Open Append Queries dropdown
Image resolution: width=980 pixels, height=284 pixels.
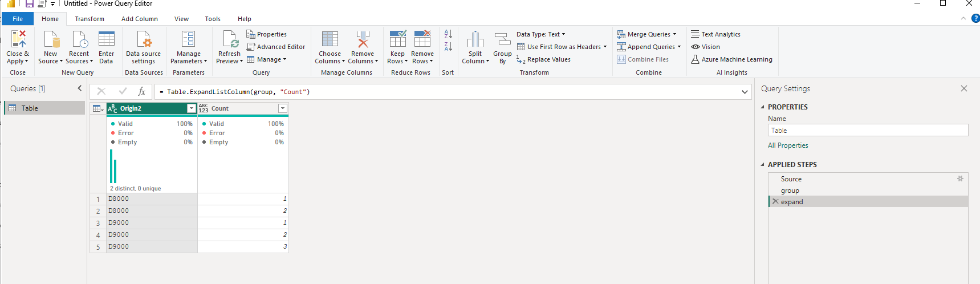point(649,47)
